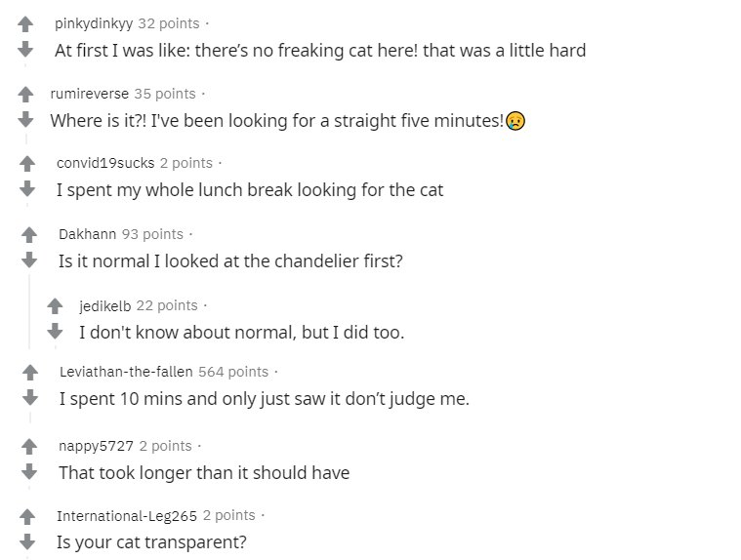Upvote convid19sucks's lunch break comment

[27, 164]
